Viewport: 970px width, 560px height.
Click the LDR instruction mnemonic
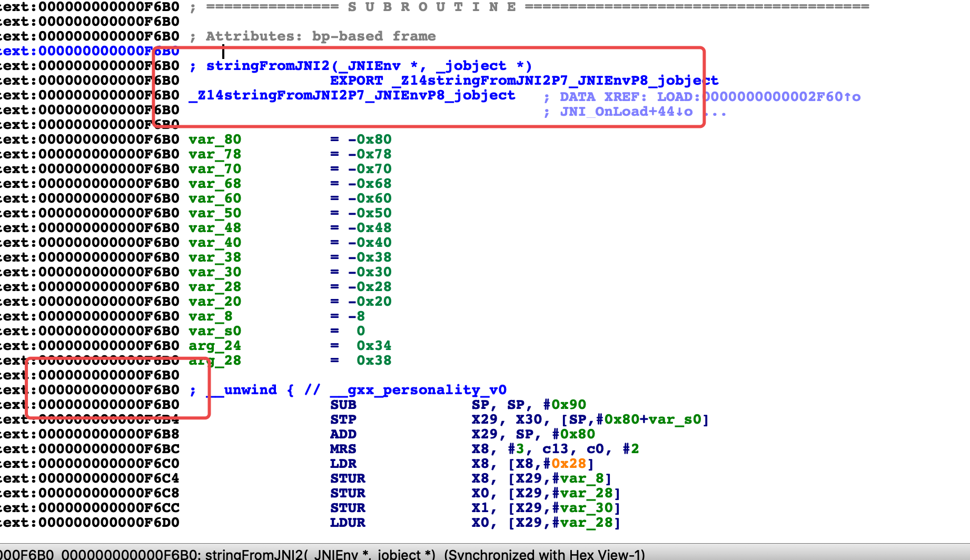(343, 464)
